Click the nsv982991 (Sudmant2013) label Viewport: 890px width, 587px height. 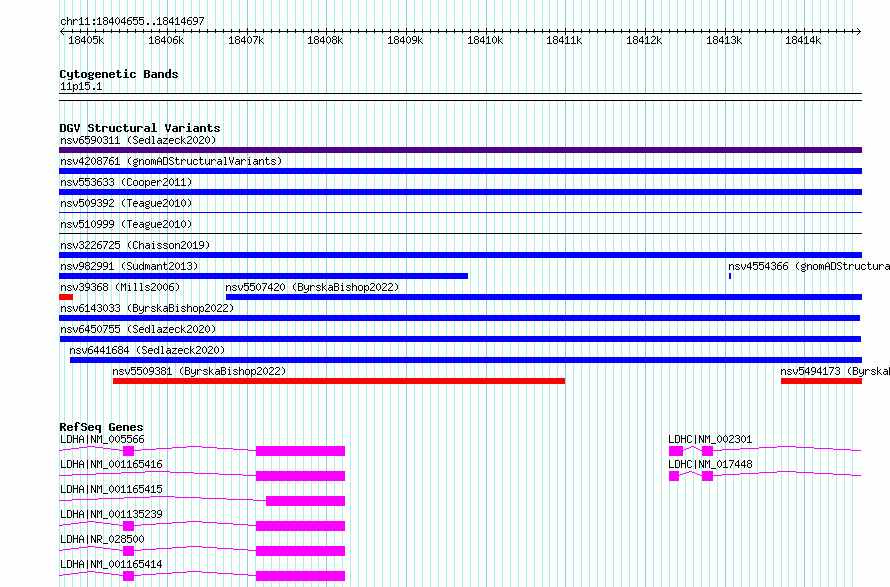coord(129,266)
